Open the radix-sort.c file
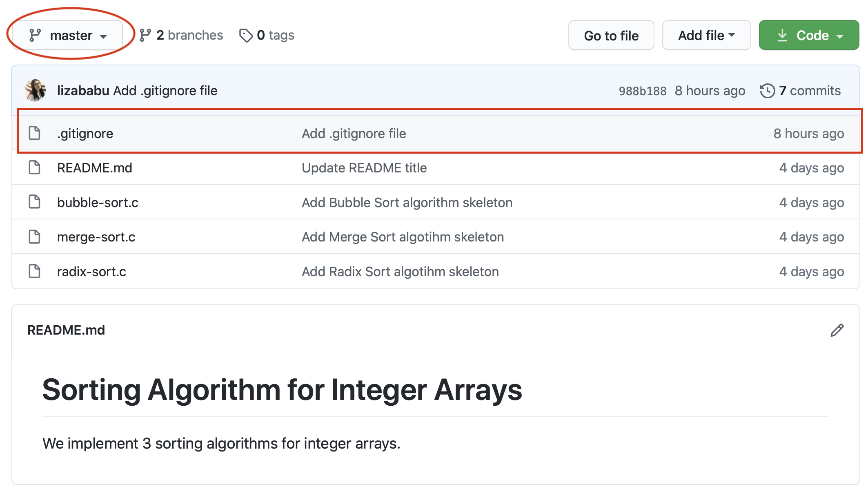The image size is (868, 496). point(91,272)
